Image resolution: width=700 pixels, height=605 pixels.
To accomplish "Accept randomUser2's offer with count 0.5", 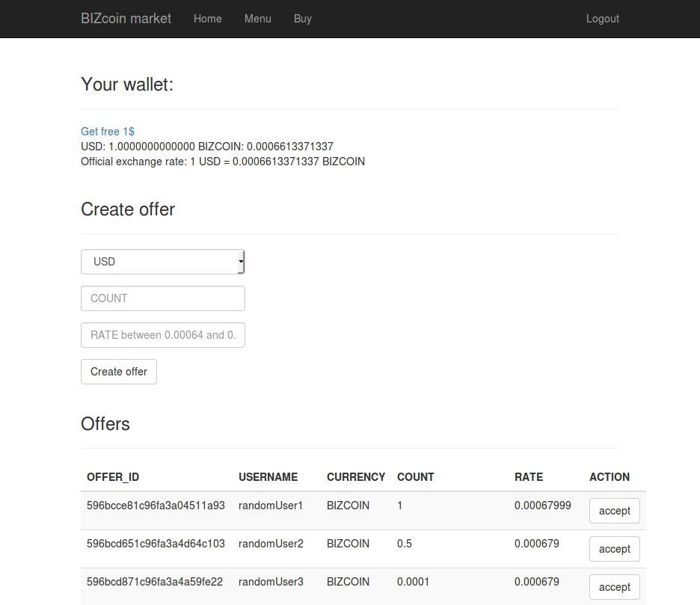I will pyautogui.click(x=614, y=549).
